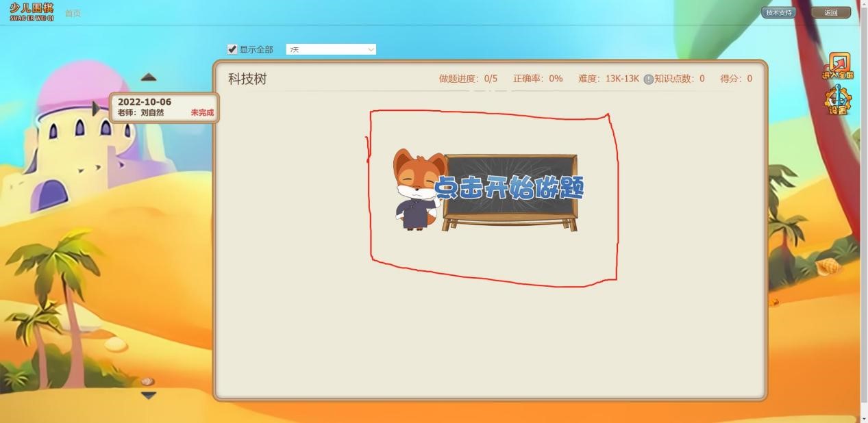Click the 正确率：0% text
The width and height of the screenshot is (868, 423).
pyautogui.click(x=538, y=79)
